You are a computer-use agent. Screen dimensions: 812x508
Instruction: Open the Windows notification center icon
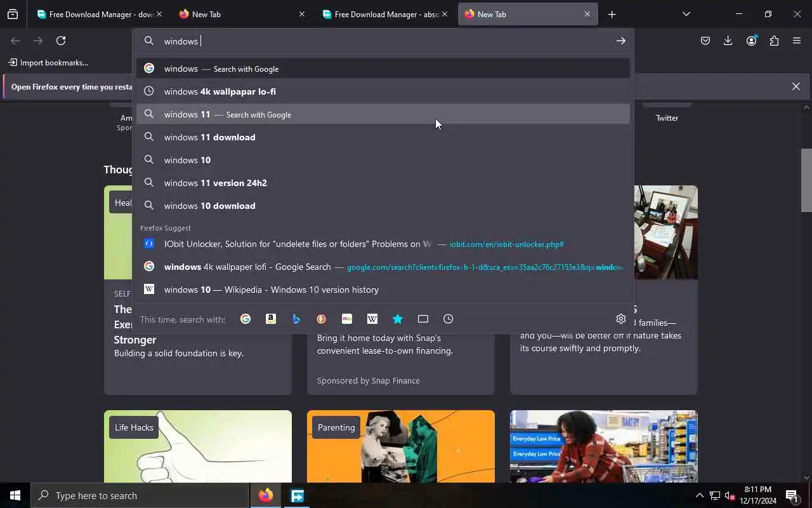pos(792,495)
